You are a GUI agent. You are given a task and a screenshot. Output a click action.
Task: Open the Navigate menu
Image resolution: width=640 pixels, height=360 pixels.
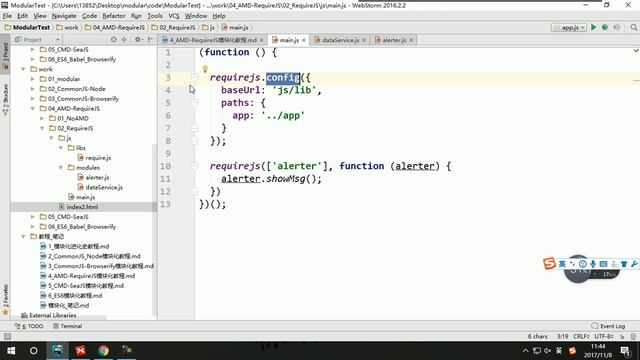(64, 16)
